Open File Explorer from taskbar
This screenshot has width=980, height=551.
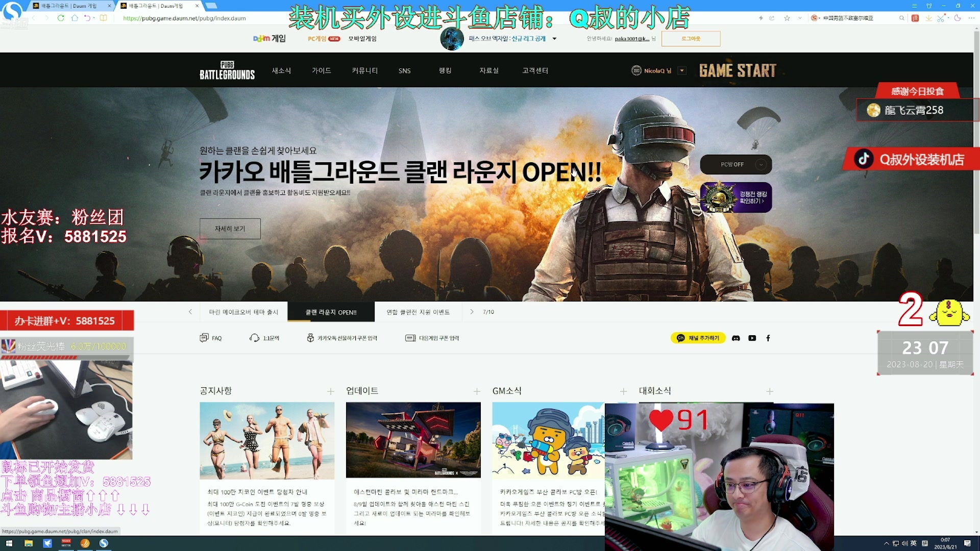pyautogui.click(x=29, y=543)
